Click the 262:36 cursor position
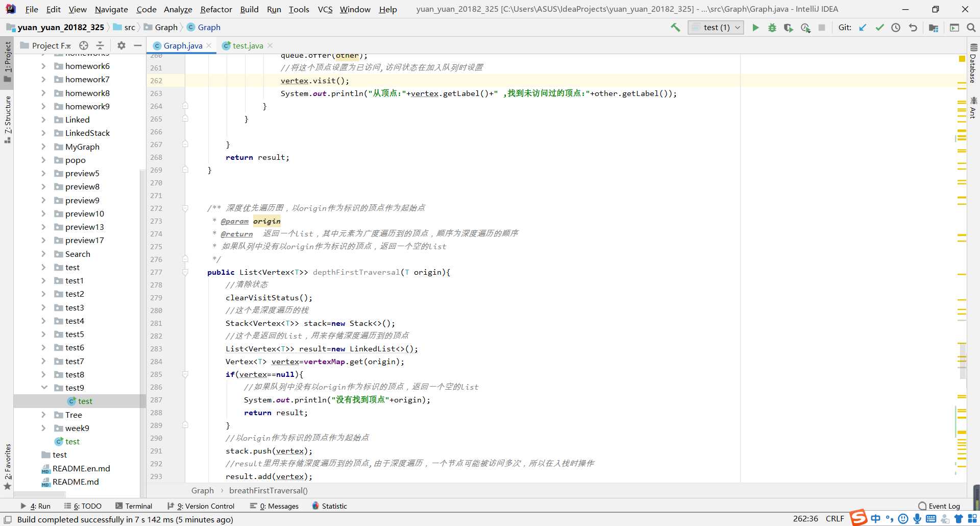The height and width of the screenshot is (526, 980). tap(805, 519)
